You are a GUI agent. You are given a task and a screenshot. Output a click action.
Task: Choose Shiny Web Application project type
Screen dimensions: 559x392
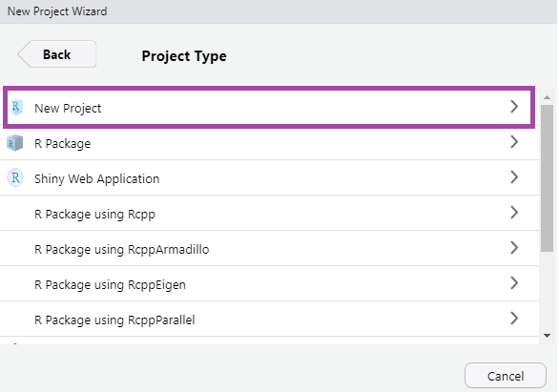(269, 177)
